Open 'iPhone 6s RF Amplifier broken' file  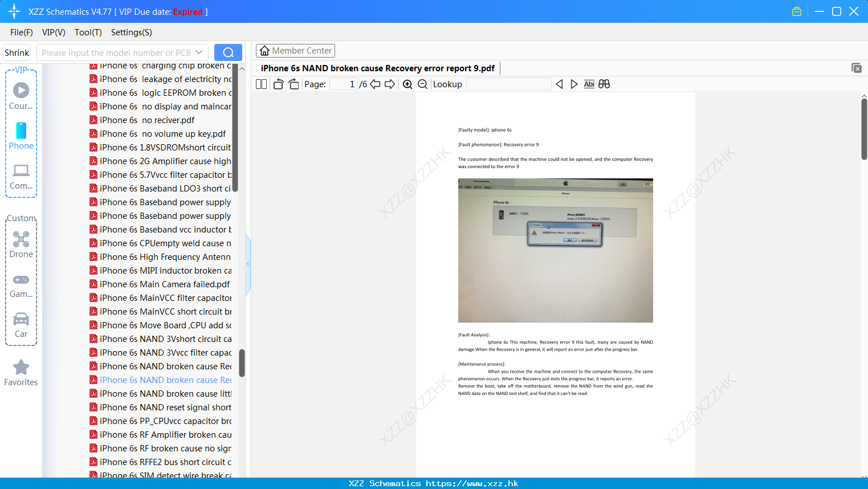(161, 435)
